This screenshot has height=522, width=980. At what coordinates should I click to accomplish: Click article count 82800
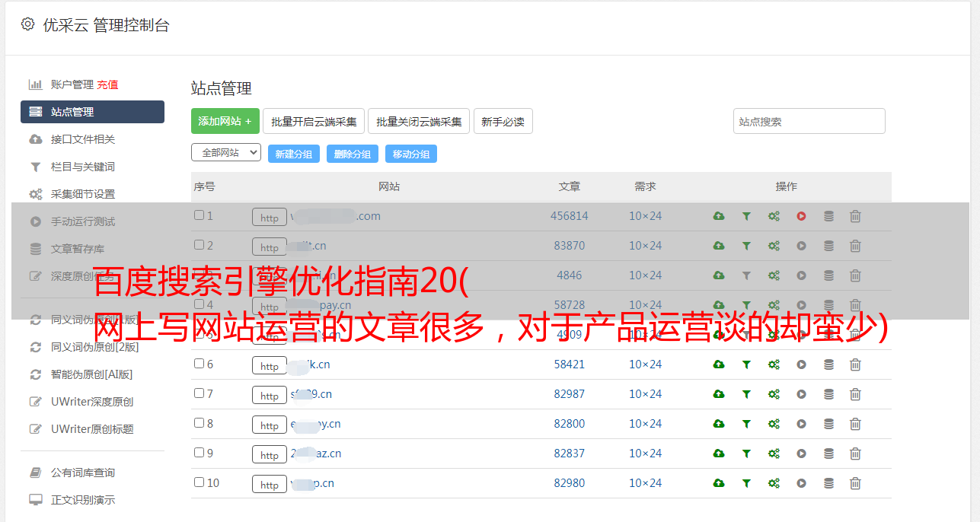pos(570,424)
